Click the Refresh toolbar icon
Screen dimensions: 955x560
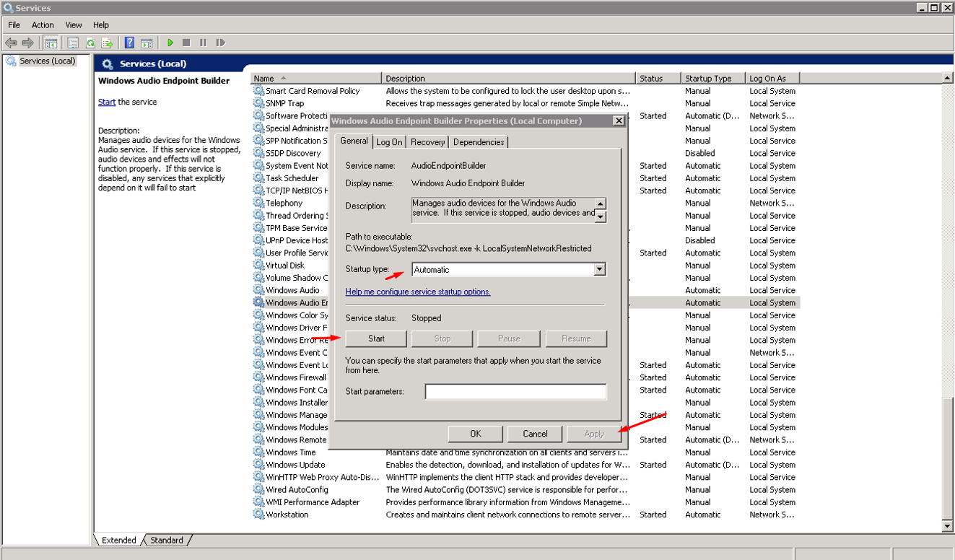pos(91,43)
